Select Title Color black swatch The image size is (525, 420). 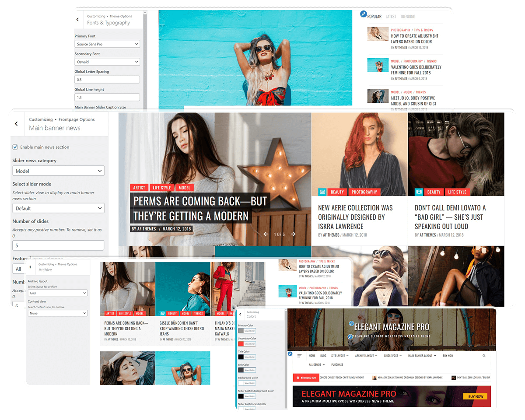point(241,357)
